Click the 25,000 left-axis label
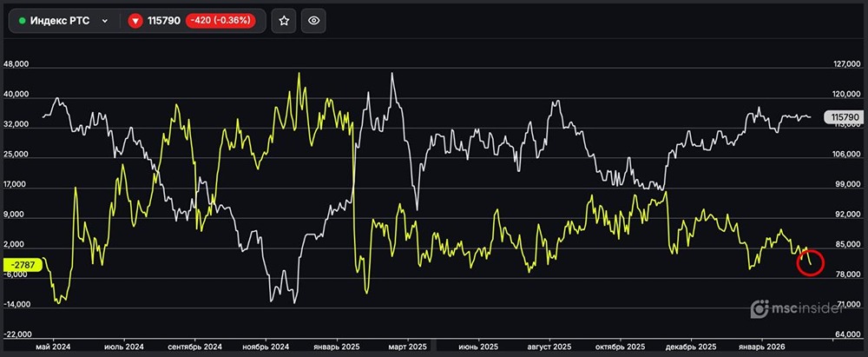Viewport: 868px width, 357px height. [16, 155]
